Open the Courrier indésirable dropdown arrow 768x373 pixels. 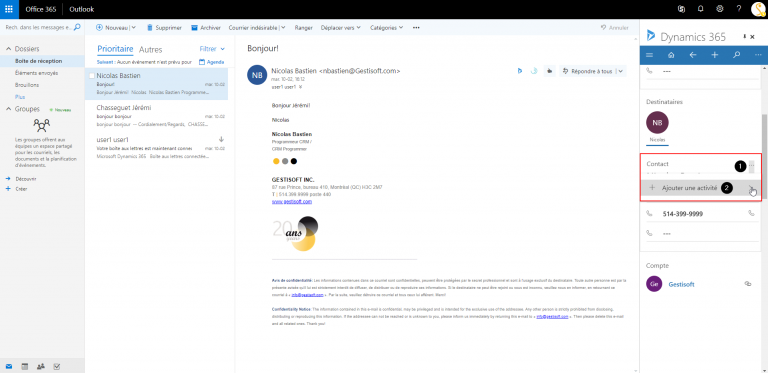(x=283, y=28)
